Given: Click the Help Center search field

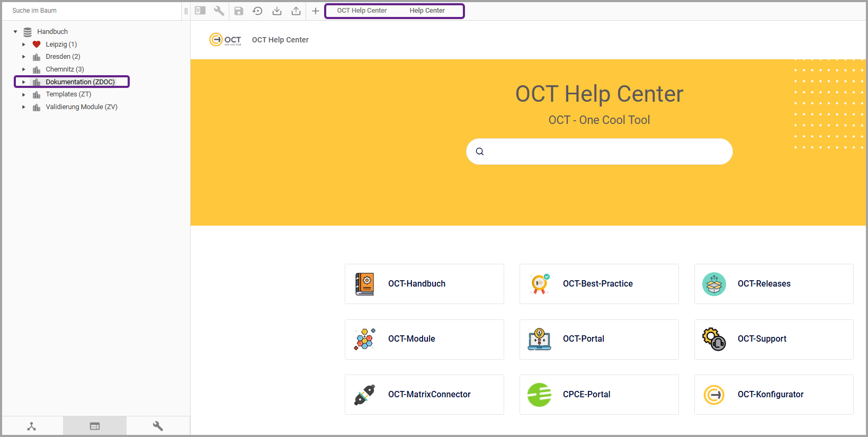Looking at the screenshot, I should pos(604,151).
